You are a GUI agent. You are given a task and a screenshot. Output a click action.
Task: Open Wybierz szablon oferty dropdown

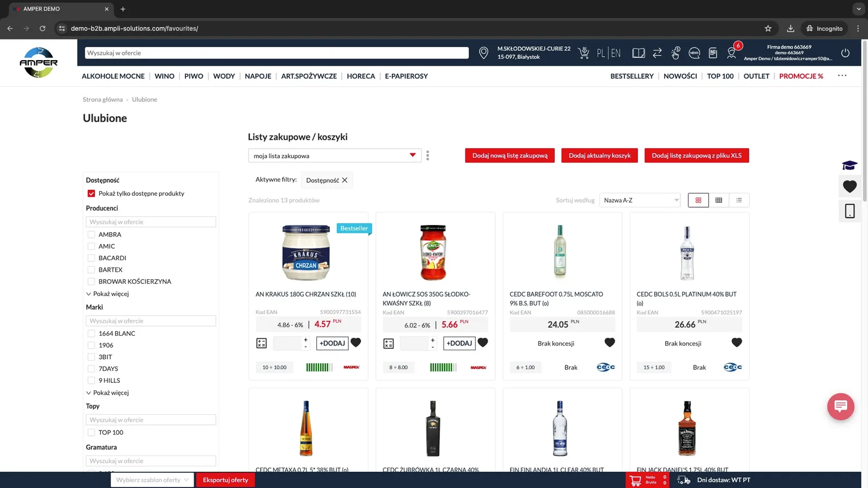[152, 480]
